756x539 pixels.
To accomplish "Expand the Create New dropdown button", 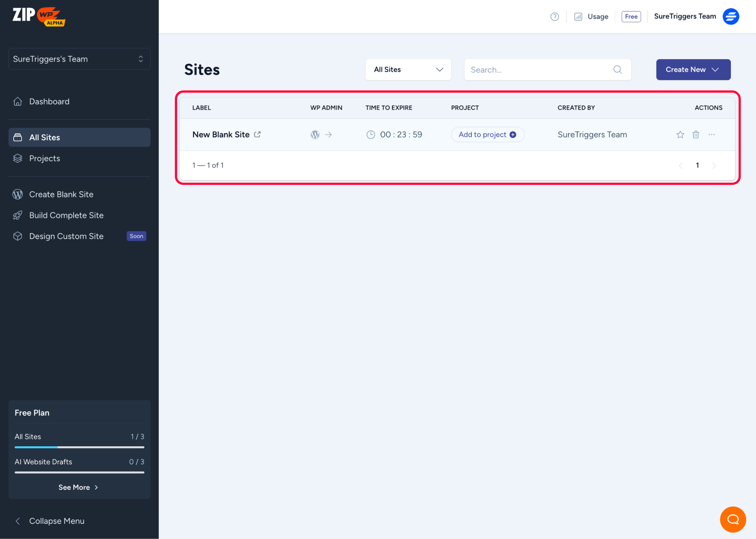I will click(693, 69).
